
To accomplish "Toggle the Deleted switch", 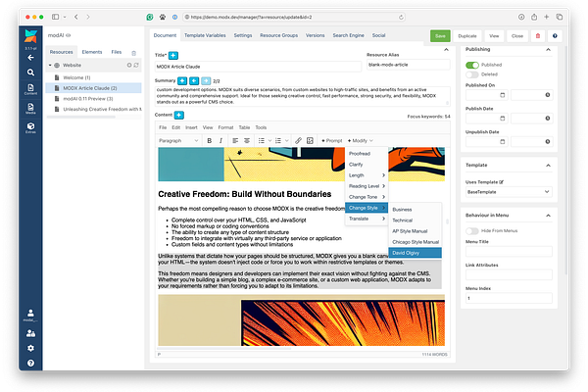I will (x=472, y=74).
